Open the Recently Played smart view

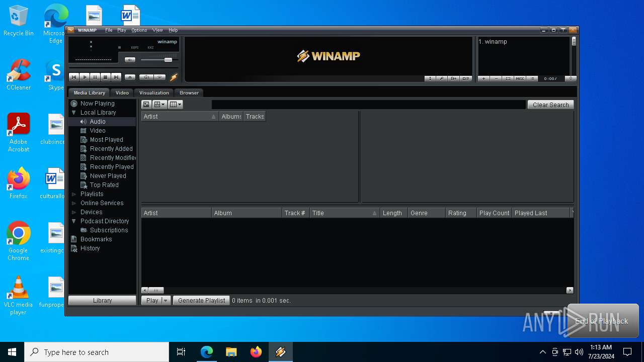click(x=112, y=167)
